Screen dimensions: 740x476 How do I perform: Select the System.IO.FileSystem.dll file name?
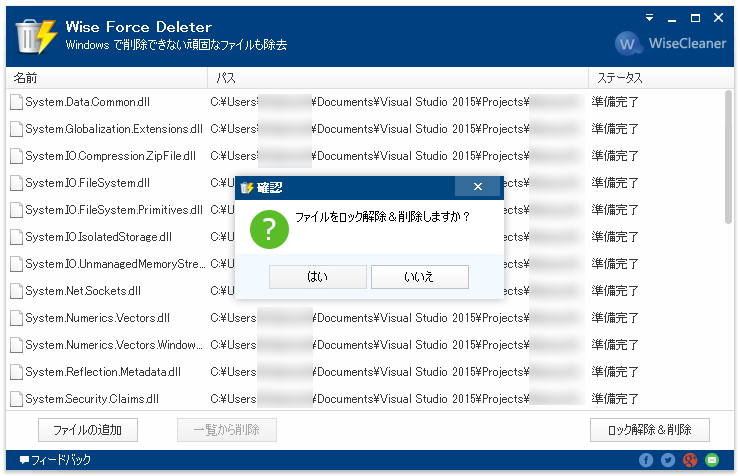[x=87, y=183]
